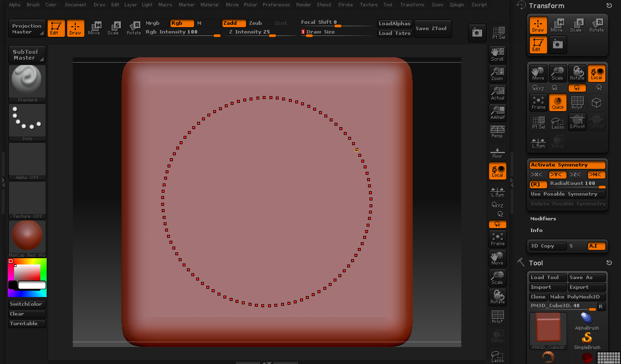Viewport: 621px width, 364px height.
Task: Click the Frame icon in Transform panel
Action: tap(538, 102)
